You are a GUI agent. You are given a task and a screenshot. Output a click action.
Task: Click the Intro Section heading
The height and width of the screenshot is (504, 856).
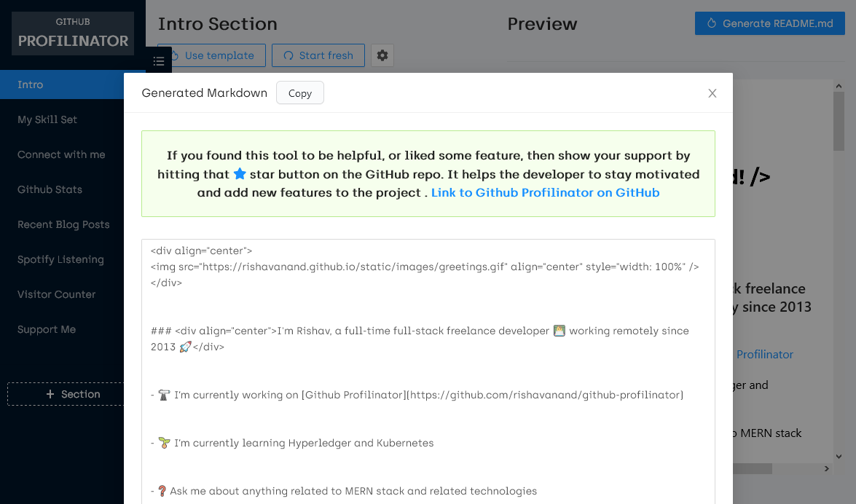218,24
